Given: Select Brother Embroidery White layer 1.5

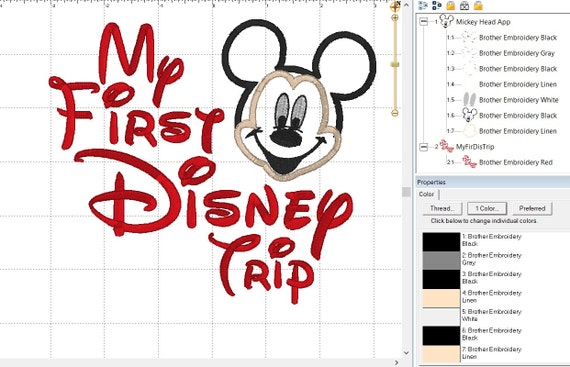Looking at the screenshot, I should (518, 100).
